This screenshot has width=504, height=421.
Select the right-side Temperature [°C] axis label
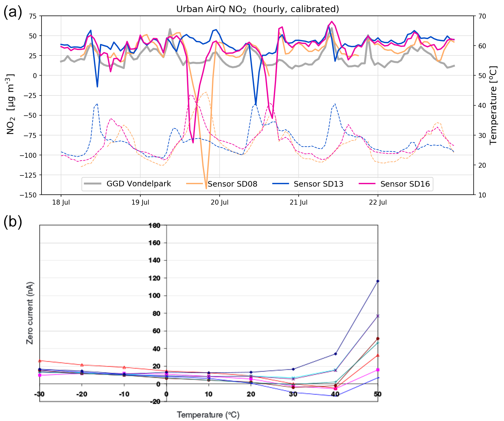(x=493, y=105)
